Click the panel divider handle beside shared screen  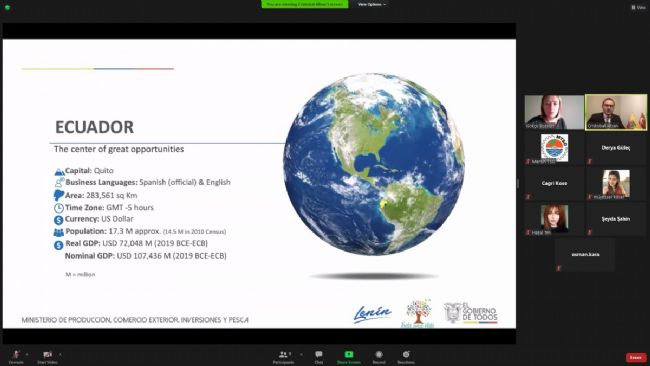click(518, 183)
